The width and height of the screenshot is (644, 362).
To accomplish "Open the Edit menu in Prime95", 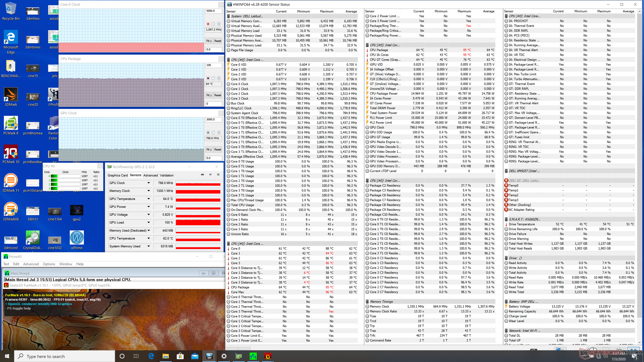I will pyautogui.click(x=16, y=264).
